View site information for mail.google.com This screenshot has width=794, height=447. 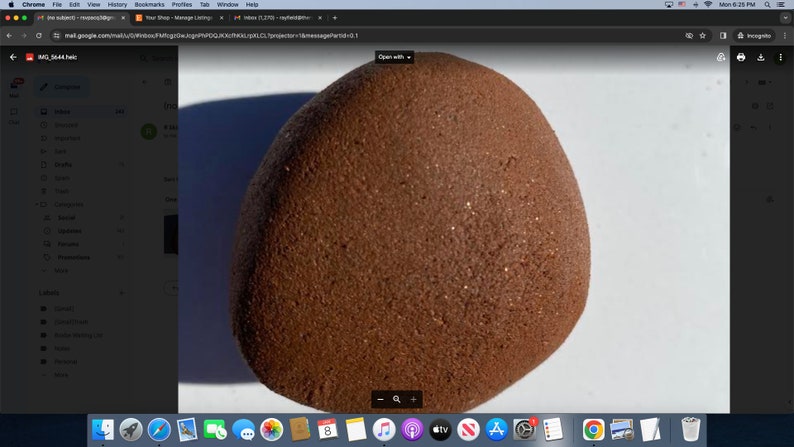click(x=56, y=35)
